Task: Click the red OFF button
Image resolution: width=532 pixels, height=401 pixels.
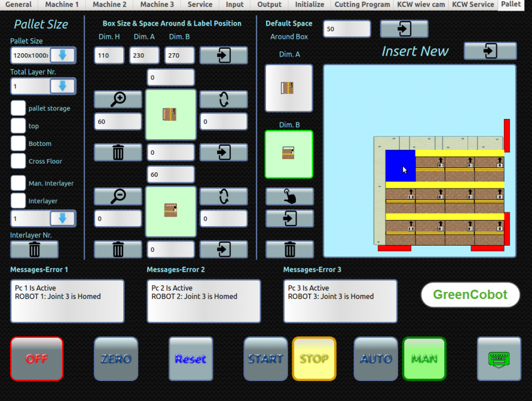Action: 37,359
